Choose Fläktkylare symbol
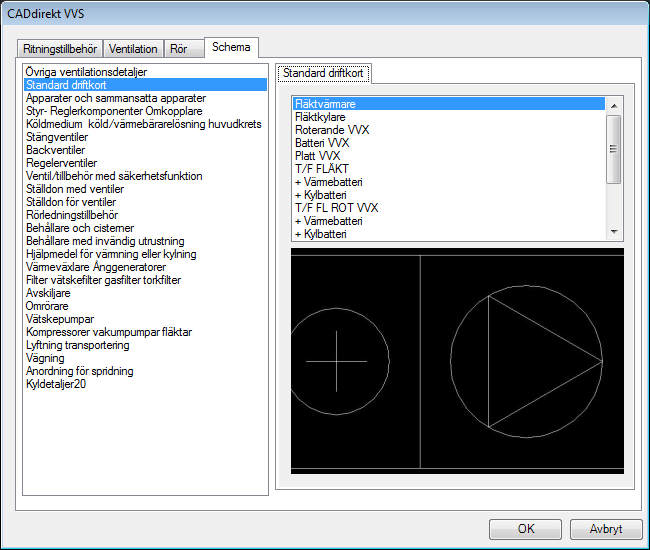This screenshot has height=550, width=650. pos(449,117)
